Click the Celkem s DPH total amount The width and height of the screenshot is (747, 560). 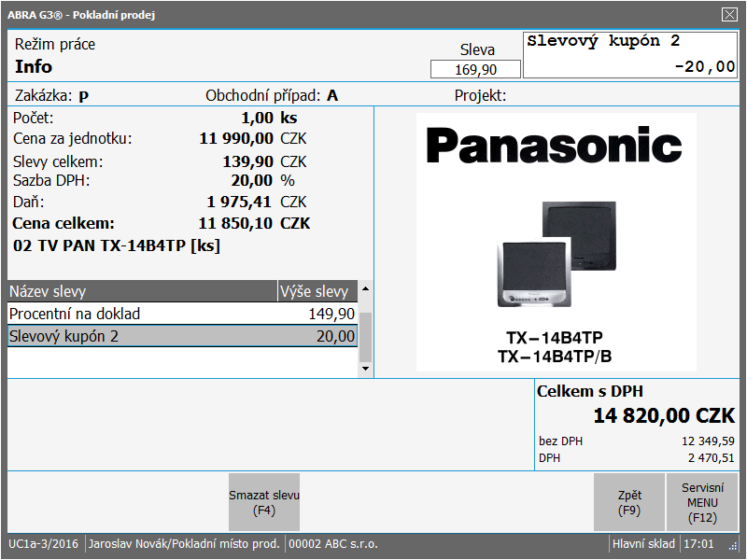pos(664,415)
